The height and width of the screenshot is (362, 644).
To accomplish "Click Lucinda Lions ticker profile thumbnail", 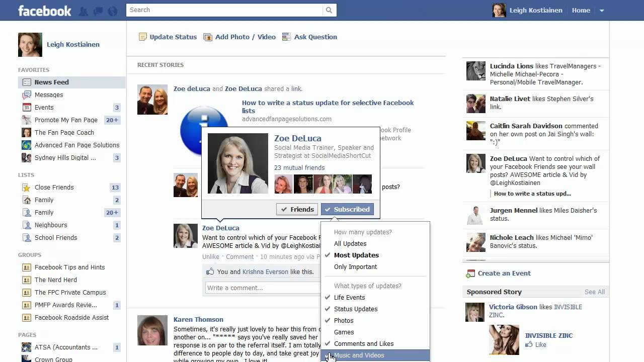I will click(476, 71).
